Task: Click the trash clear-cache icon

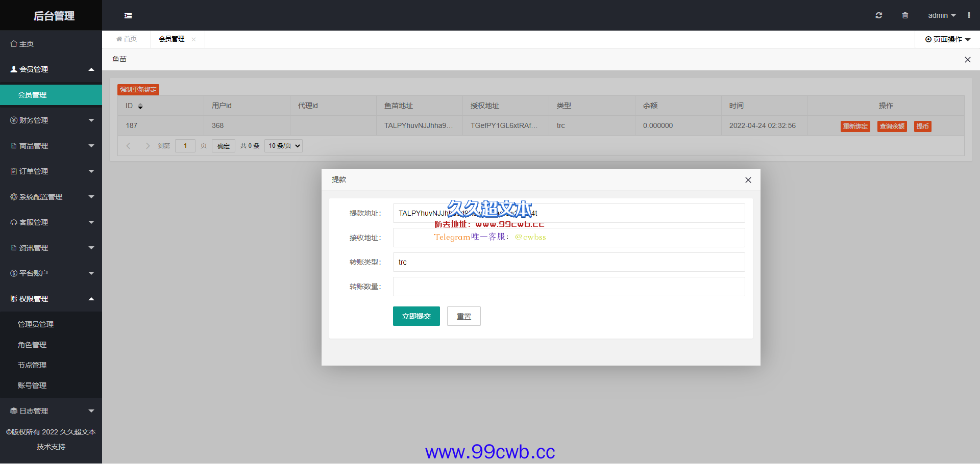Action: [x=905, y=15]
